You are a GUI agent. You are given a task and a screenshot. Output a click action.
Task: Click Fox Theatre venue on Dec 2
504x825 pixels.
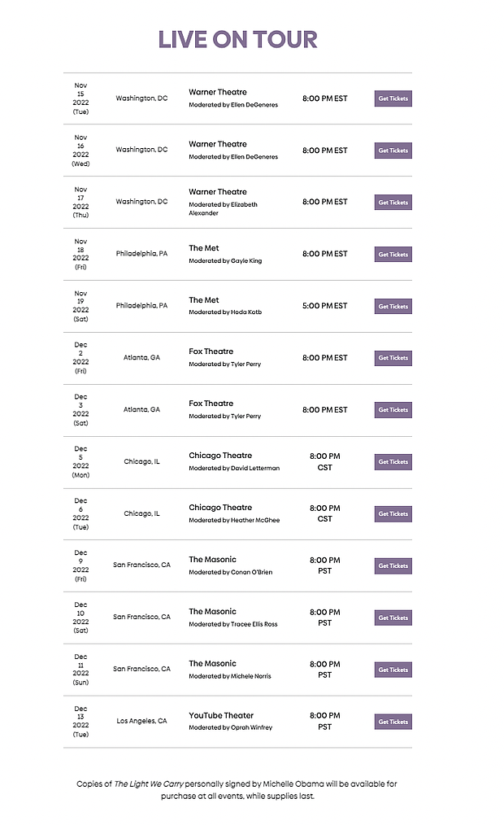(x=211, y=351)
